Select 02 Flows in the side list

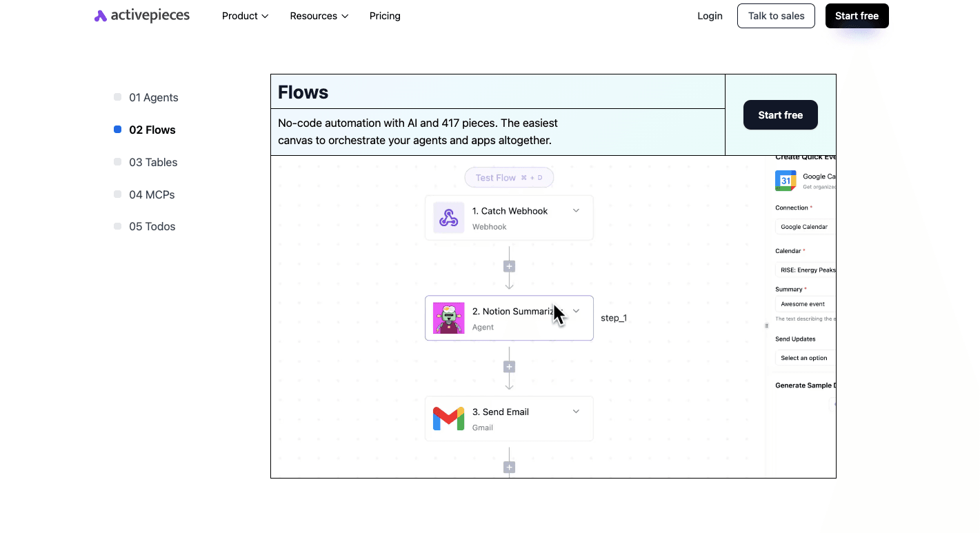click(145, 130)
